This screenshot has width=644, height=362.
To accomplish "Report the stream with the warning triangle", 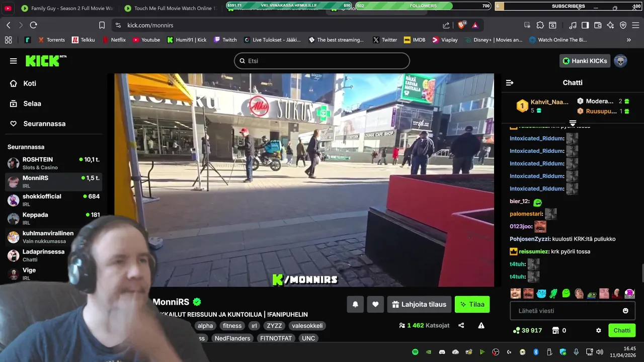I will pyautogui.click(x=481, y=325).
